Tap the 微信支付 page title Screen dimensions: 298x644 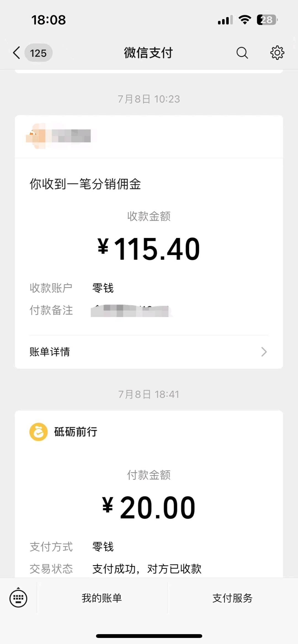click(x=148, y=53)
